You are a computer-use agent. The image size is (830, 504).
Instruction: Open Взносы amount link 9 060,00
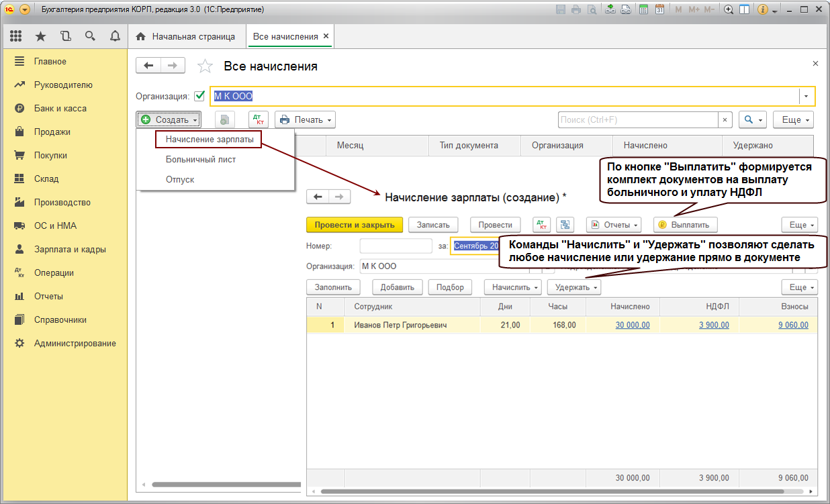tap(793, 325)
